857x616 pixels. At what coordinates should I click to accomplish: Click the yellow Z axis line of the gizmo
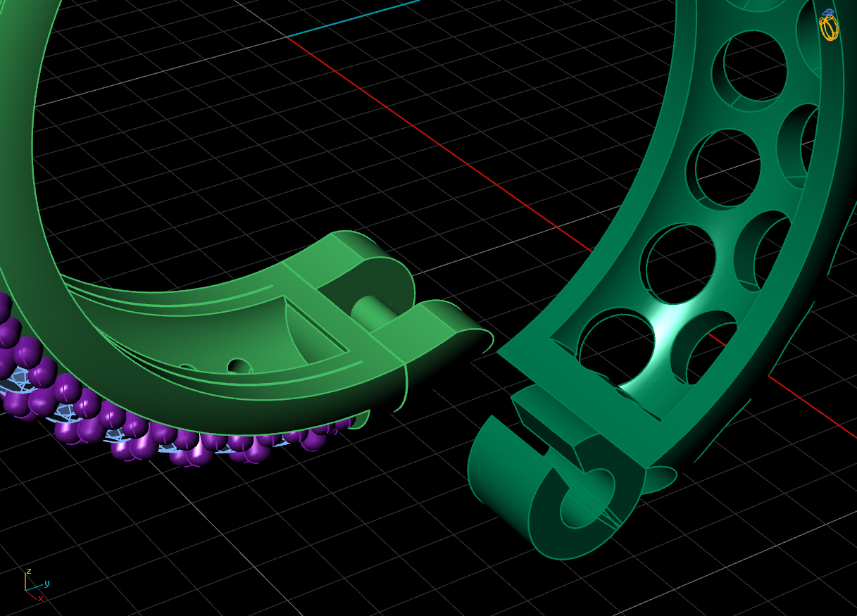click(25, 581)
